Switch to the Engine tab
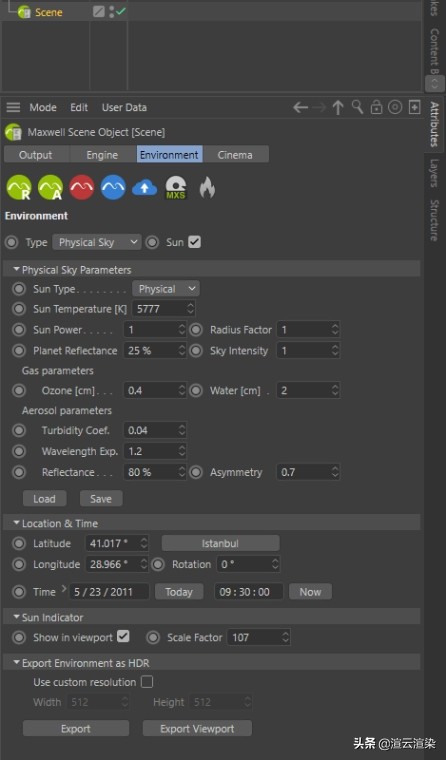 pos(102,155)
